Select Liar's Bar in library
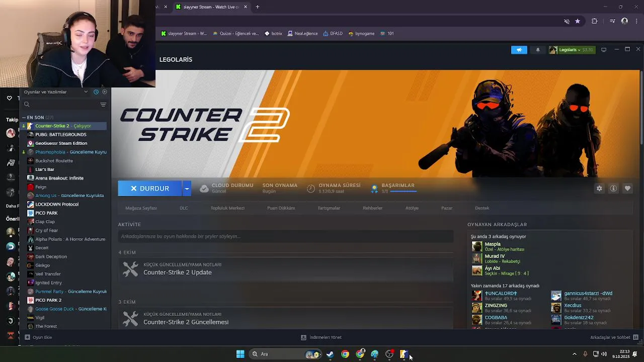Image resolution: width=644 pixels, height=362 pixels. 63,169
